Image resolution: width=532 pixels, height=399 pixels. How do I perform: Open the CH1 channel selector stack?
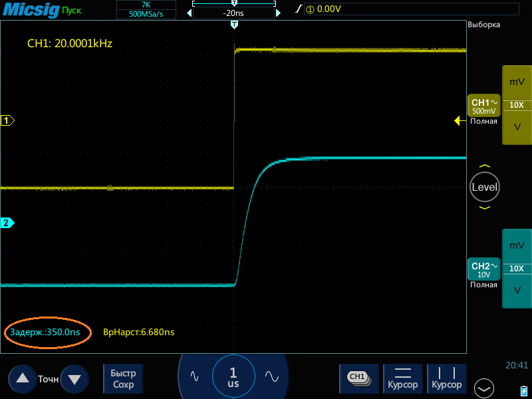[359, 378]
